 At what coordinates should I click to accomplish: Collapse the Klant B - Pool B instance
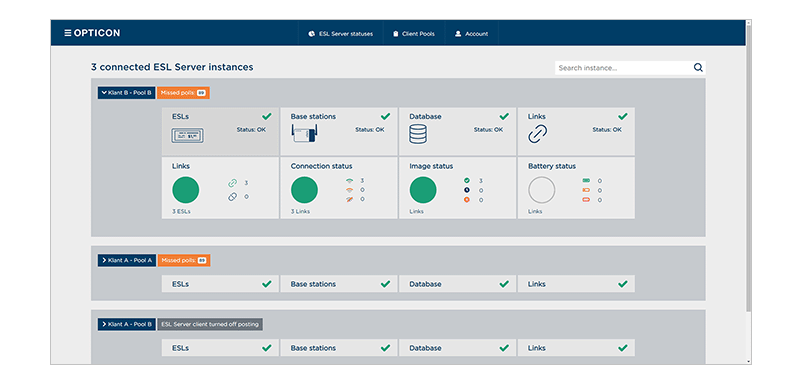click(127, 93)
